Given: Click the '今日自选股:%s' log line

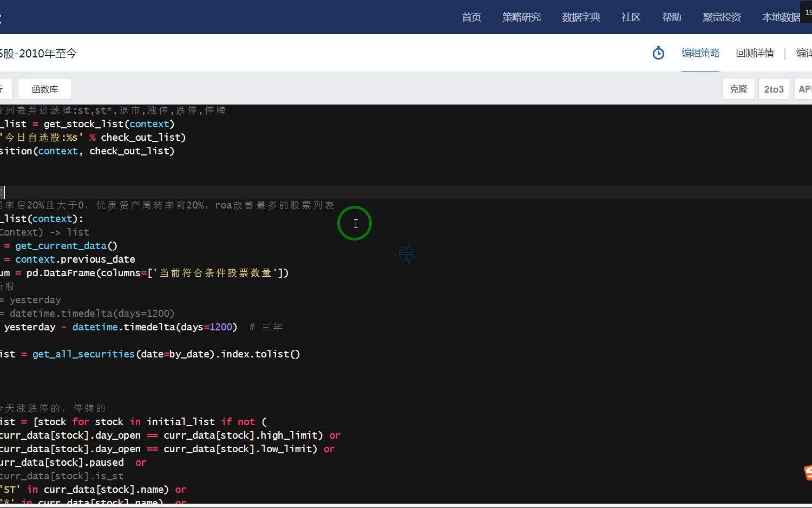Looking at the screenshot, I should click(93, 138).
